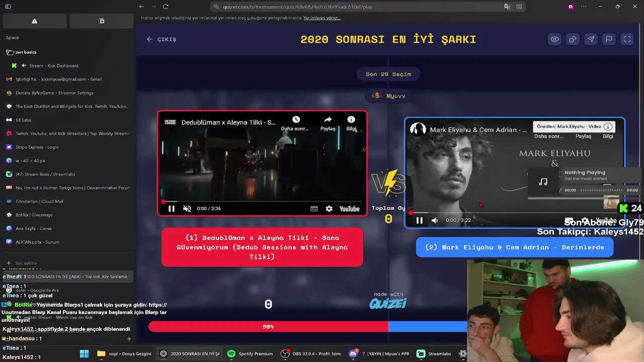
Task: Pause the Mark Eliyahu video
Action: pos(419,220)
